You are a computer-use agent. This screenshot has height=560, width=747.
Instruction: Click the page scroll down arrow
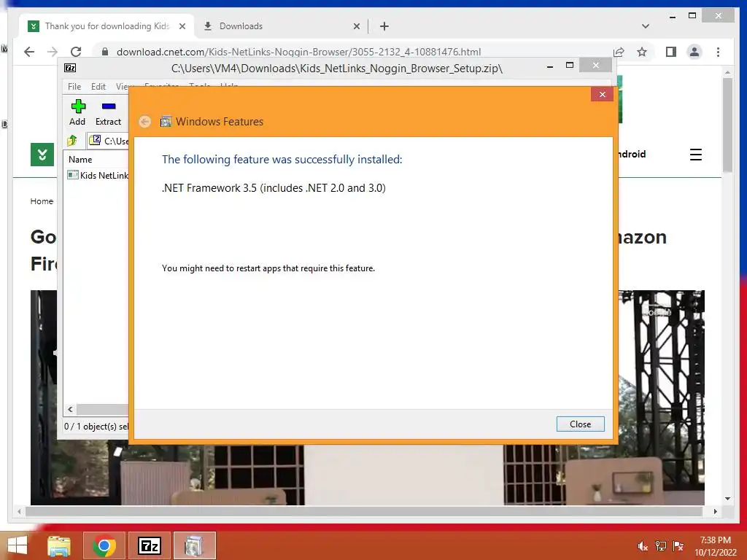(x=727, y=499)
